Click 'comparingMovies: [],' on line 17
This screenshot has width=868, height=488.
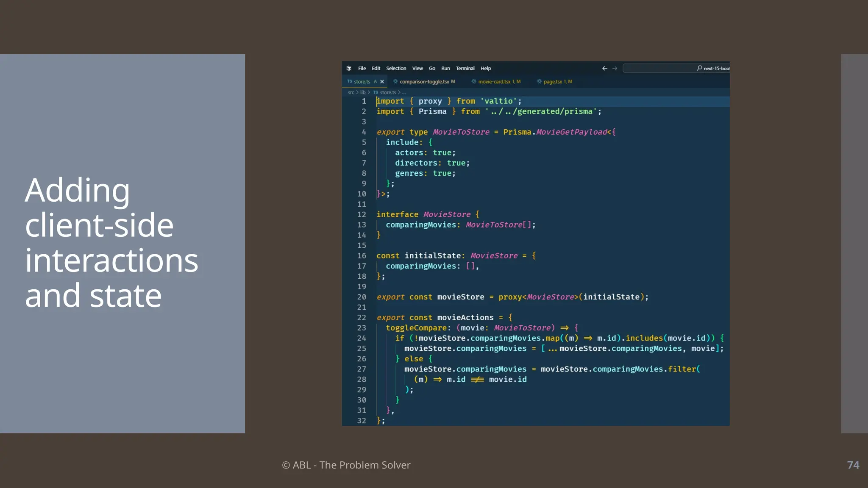432,266
